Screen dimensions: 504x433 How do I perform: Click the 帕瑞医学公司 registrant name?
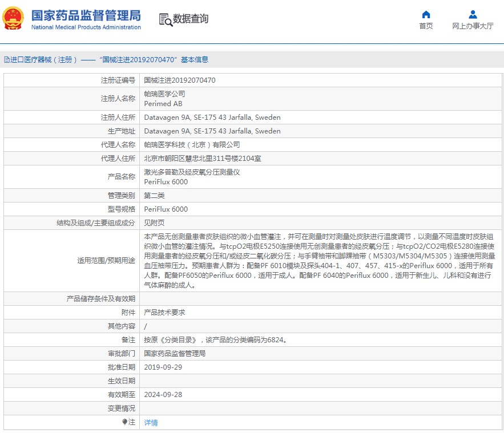(164, 94)
